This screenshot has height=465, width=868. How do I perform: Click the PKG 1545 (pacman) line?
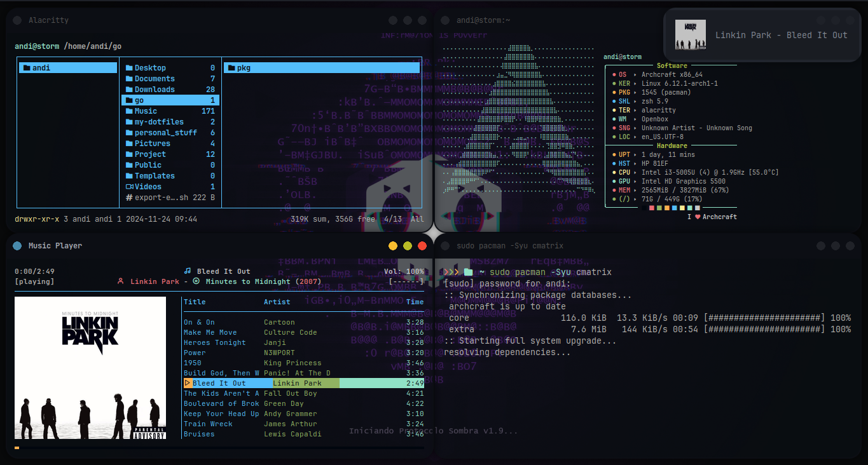pyautogui.click(x=651, y=93)
